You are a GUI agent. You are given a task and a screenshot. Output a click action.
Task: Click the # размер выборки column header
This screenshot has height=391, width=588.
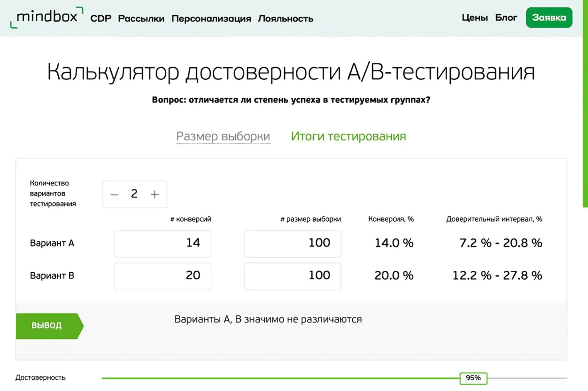(311, 219)
